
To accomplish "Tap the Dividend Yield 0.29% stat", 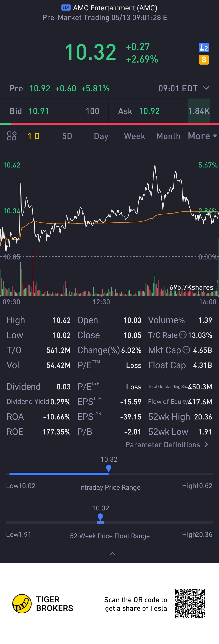I will click(x=39, y=402).
